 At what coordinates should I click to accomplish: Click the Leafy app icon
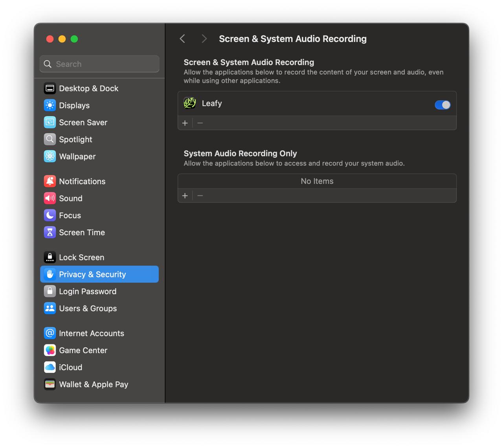[x=190, y=103]
